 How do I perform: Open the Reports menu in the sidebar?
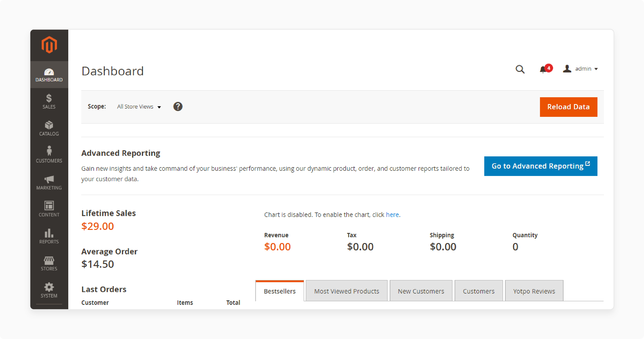[x=49, y=237]
